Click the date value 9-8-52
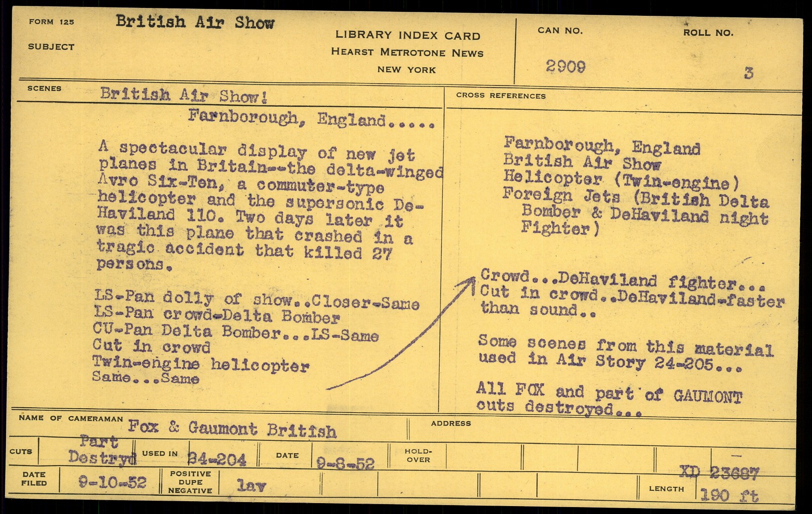The image size is (812, 514). point(345,463)
